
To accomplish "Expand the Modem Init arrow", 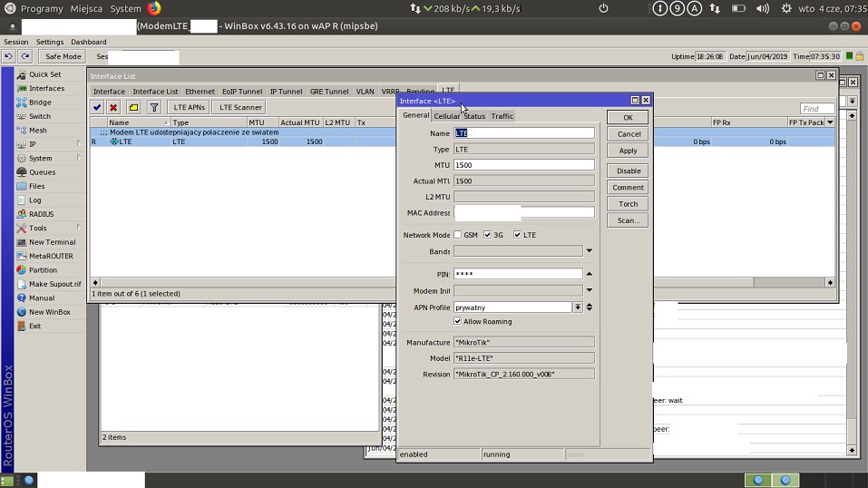I will click(589, 290).
